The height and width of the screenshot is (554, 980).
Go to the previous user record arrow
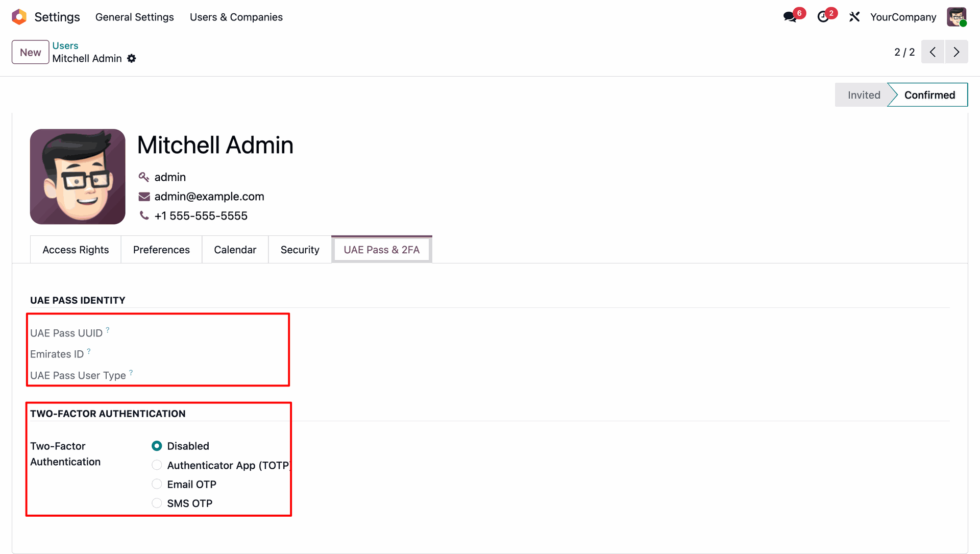coord(933,52)
